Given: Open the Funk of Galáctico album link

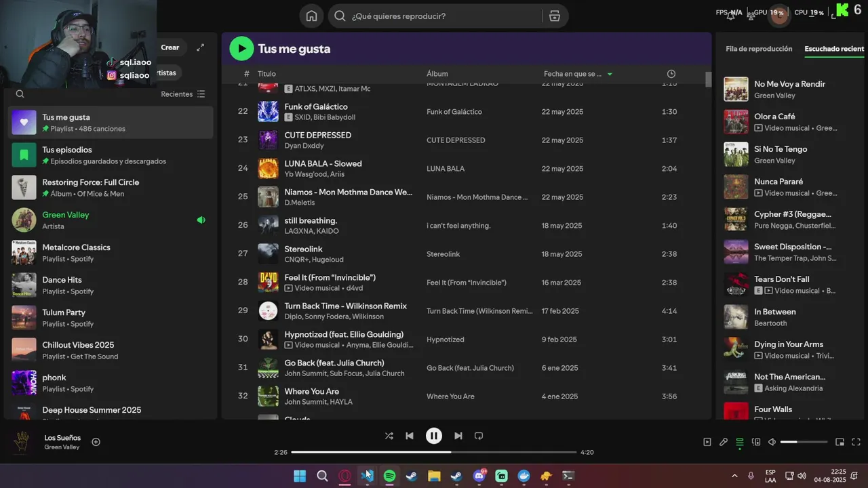Looking at the screenshot, I should click(x=454, y=112).
